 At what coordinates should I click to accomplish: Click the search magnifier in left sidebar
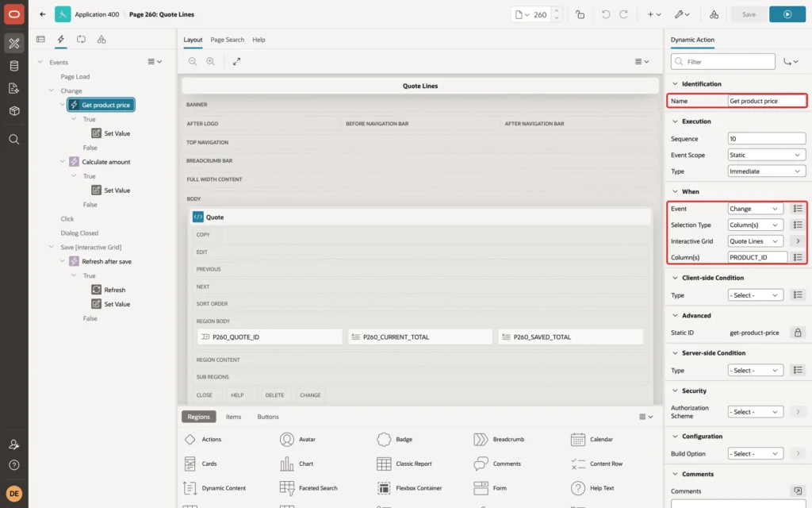[x=14, y=140]
